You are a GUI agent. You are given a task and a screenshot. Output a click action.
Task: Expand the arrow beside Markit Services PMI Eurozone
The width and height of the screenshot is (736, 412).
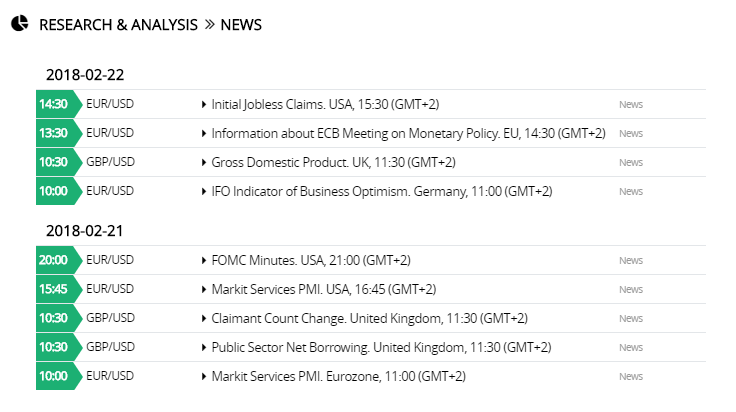click(x=204, y=376)
